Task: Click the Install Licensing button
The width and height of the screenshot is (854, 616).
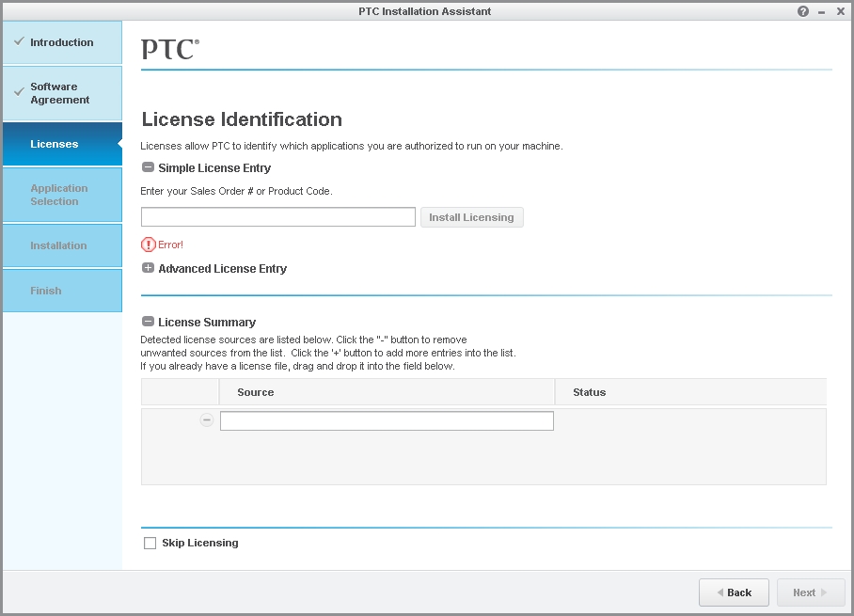Action: click(x=471, y=217)
